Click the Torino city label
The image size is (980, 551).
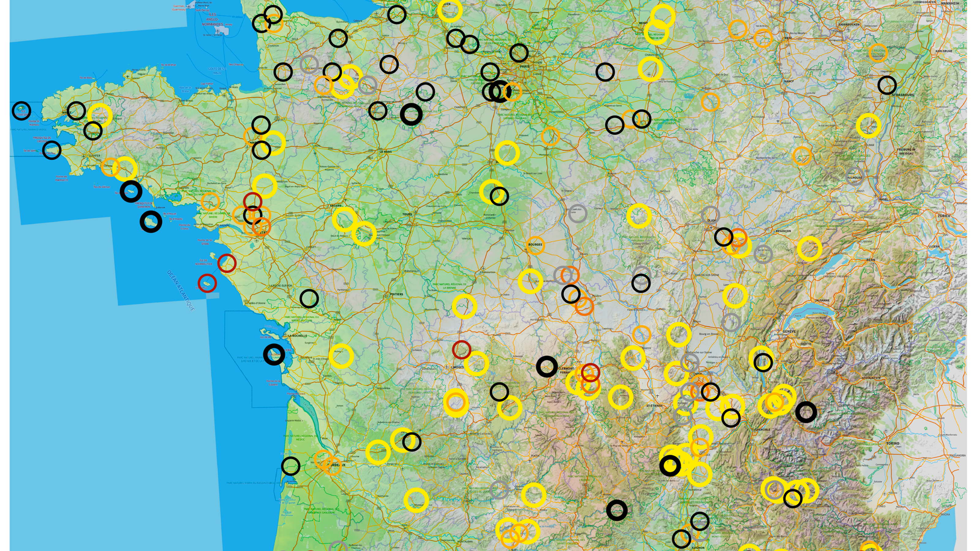[x=893, y=443]
